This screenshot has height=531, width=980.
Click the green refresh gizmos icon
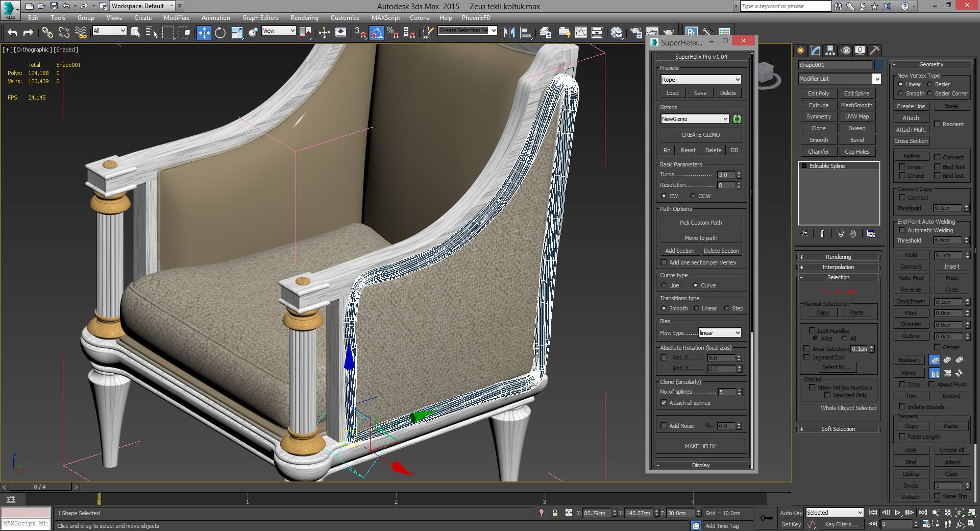coord(737,119)
